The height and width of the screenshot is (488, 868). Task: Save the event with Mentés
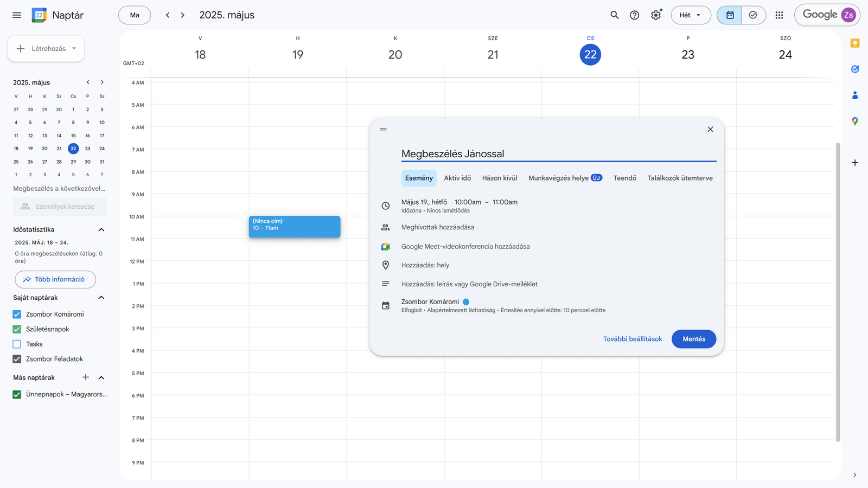click(x=693, y=339)
